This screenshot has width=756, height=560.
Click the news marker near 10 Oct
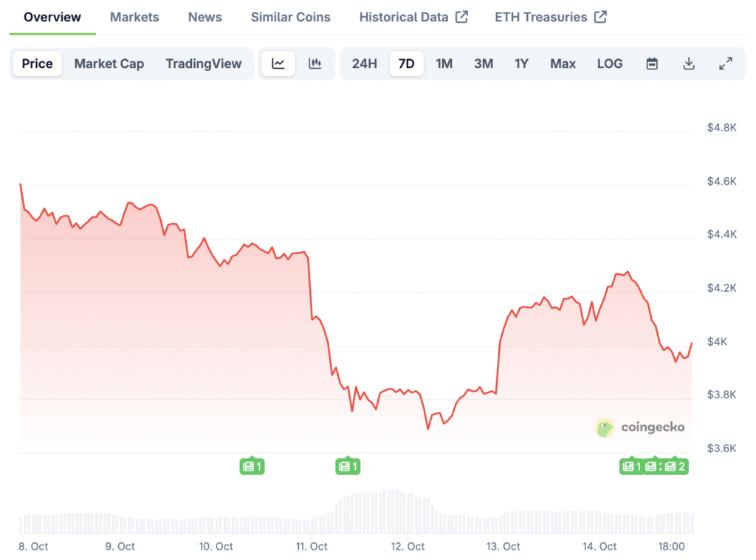click(252, 466)
